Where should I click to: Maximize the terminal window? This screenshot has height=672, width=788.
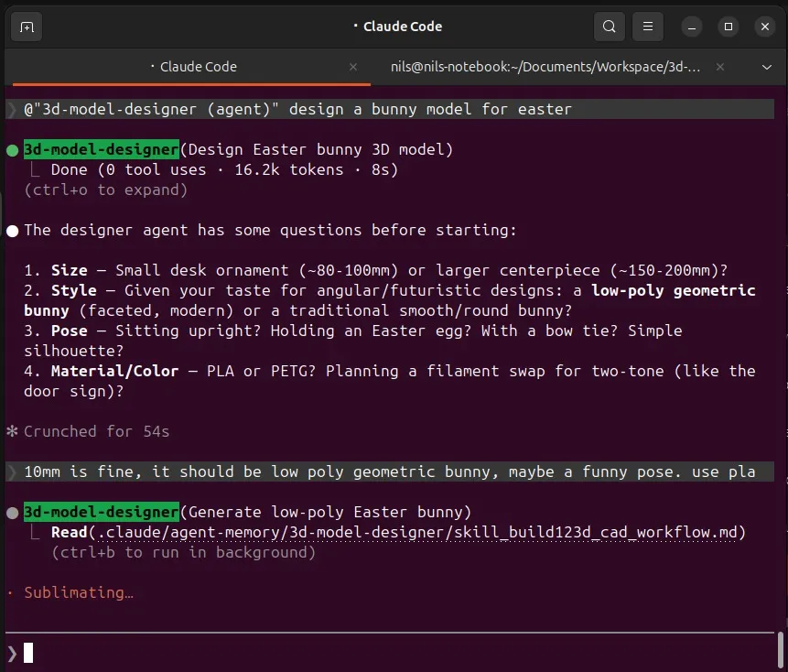click(x=729, y=27)
